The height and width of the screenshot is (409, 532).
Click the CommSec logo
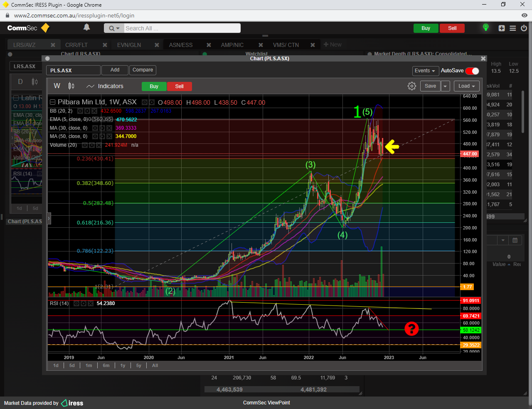[28, 28]
